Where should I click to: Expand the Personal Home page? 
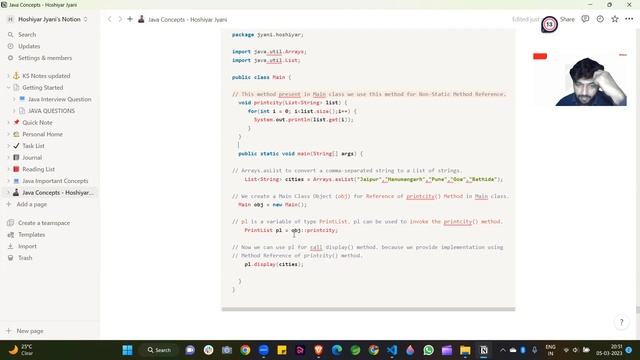point(8,134)
